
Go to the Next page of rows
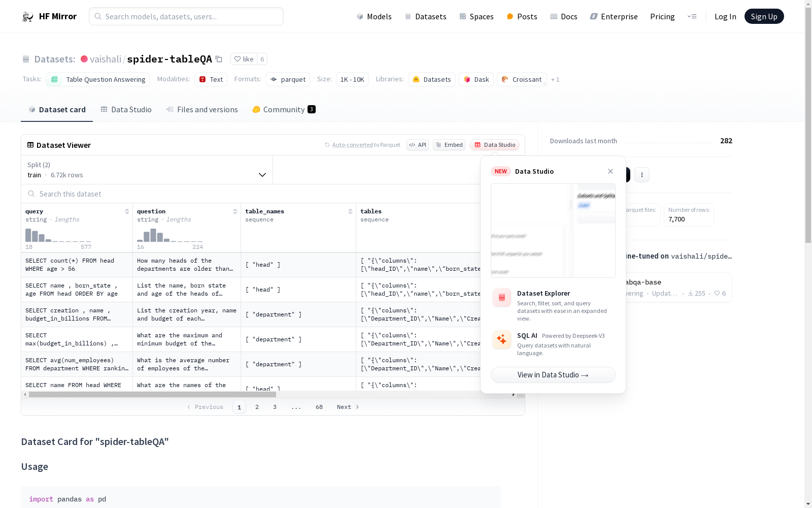click(348, 407)
